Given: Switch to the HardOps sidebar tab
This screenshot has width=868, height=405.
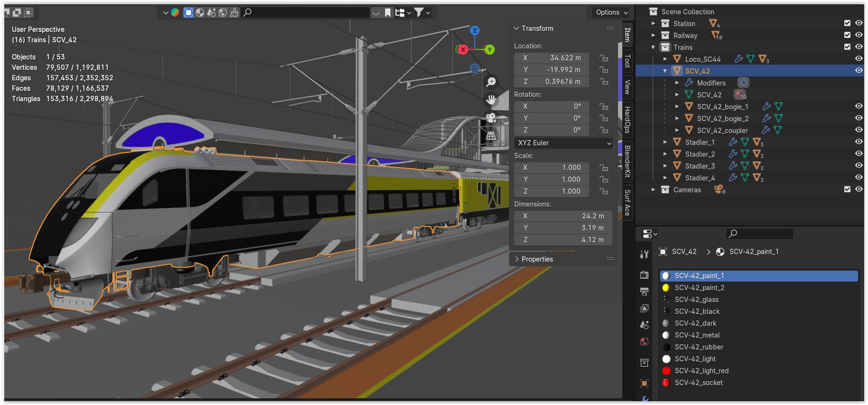Looking at the screenshot, I should pyautogui.click(x=627, y=120).
